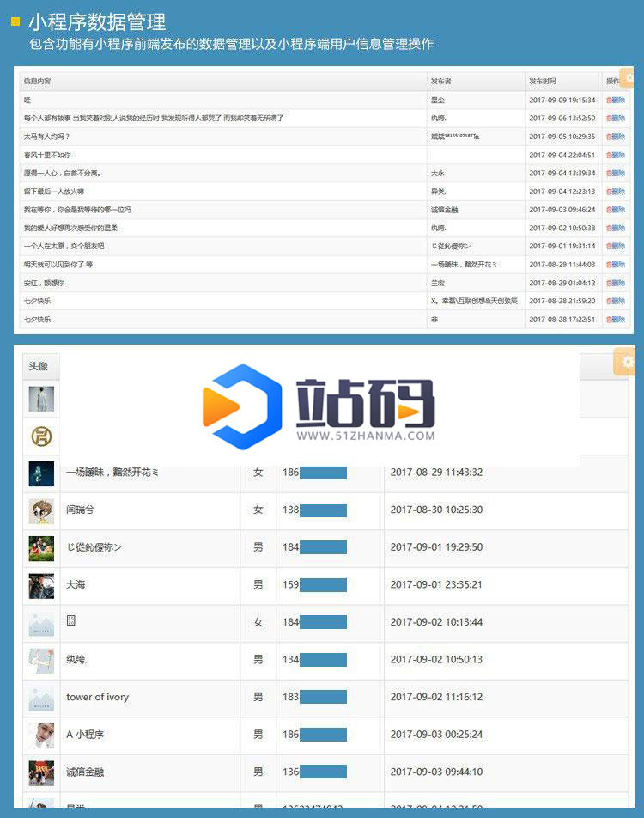This screenshot has width=644, height=818.
Task: Click publisher name 星尘
Action: pyautogui.click(x=438, y=101)
